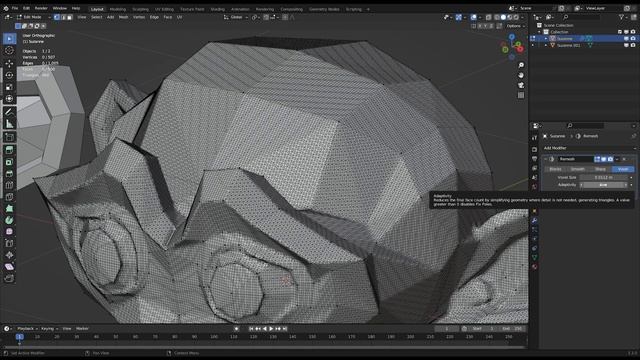Image resolution: width=640 pixels, height=360 pixels.
Task: Open the Mesh menu in viewport header
Action: pos(123,17)
